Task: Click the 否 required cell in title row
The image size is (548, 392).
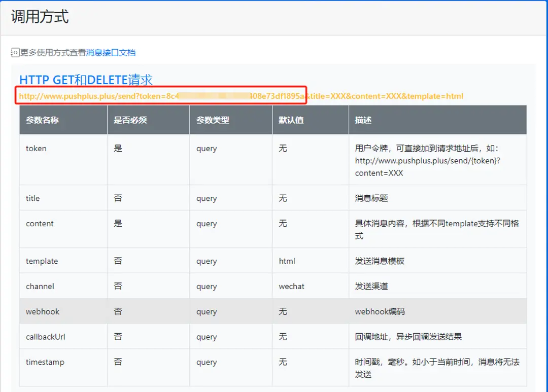Action: (149, 198)
